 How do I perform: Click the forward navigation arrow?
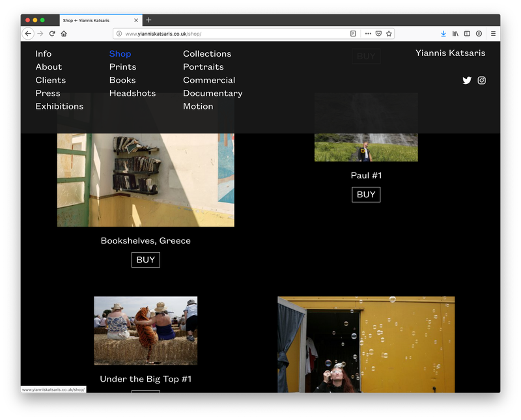click(x=40, y=34)
